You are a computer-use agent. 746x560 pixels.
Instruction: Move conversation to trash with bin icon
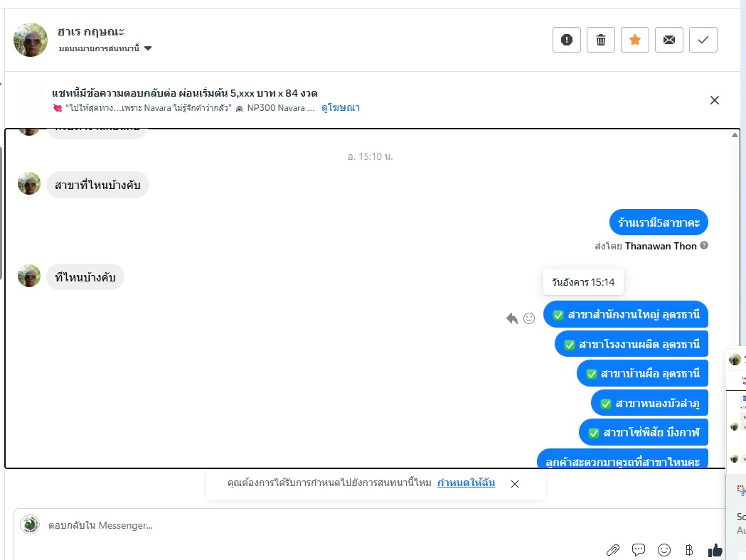(600, 40)
